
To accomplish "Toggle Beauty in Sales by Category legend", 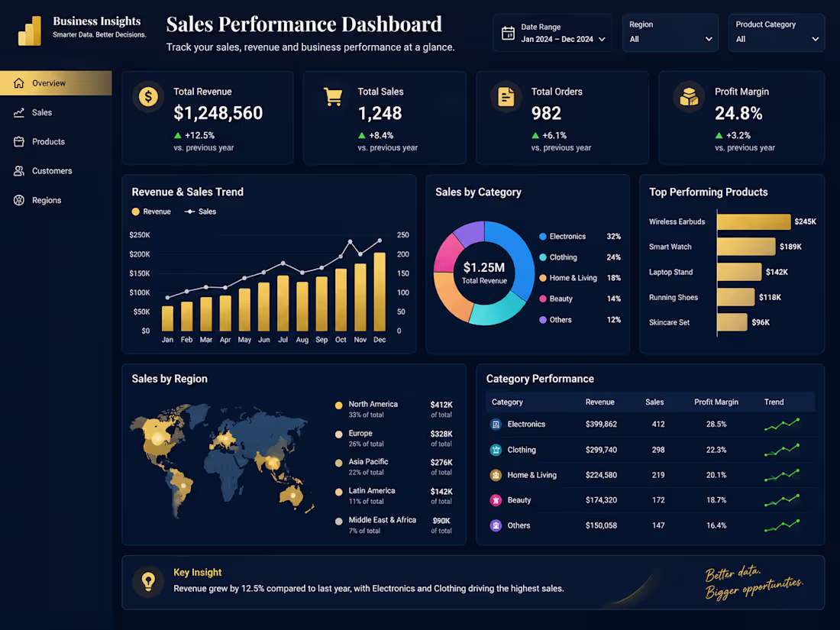I will point(556,299).
